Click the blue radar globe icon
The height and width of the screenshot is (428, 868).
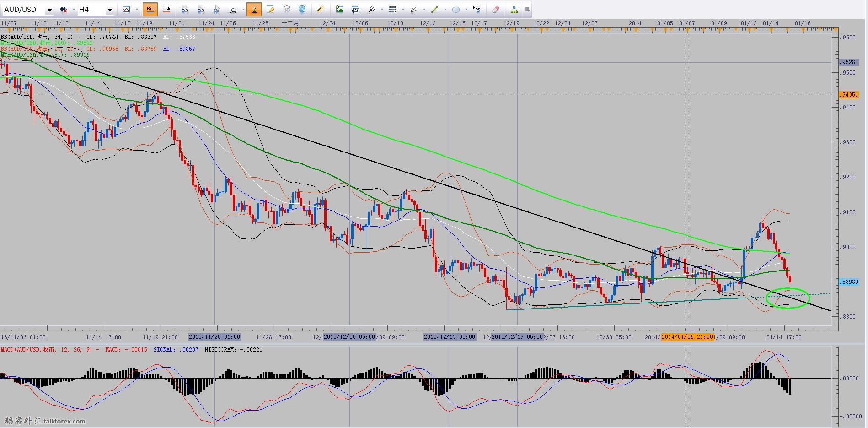click(302, 9)
